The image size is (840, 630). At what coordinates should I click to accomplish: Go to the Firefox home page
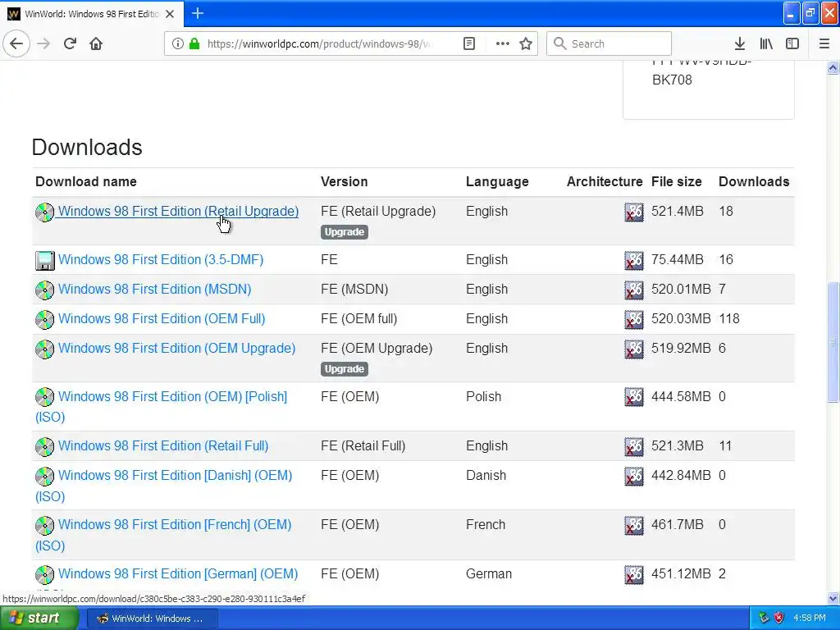point(96,43)
